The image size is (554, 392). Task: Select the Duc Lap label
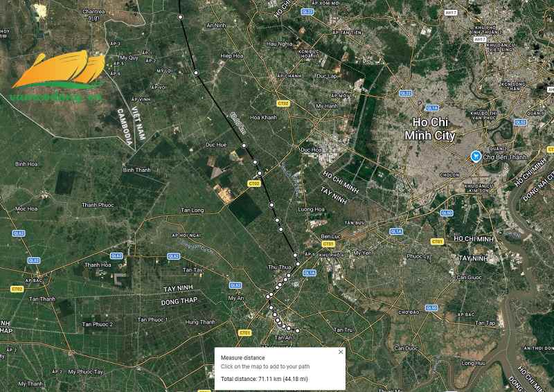point(327,76)
